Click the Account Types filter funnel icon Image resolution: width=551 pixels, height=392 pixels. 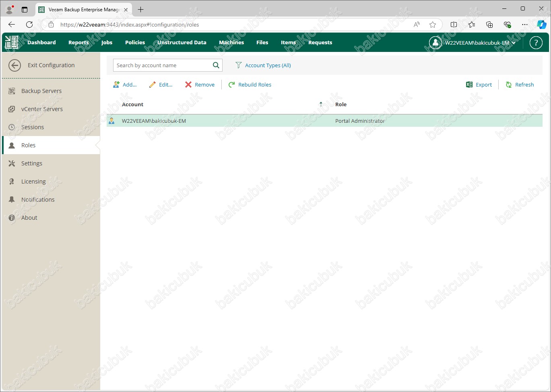[239, 65]
